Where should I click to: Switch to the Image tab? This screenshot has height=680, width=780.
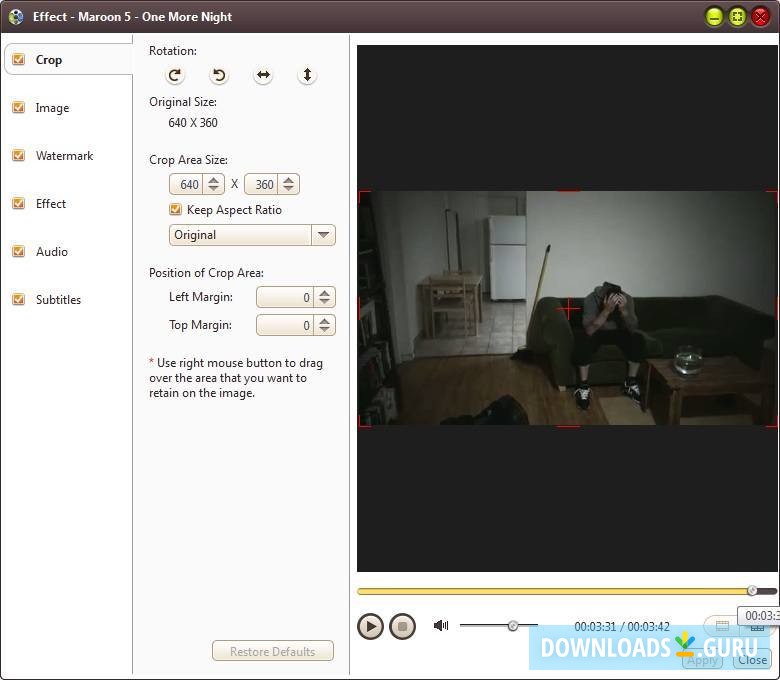52,108
